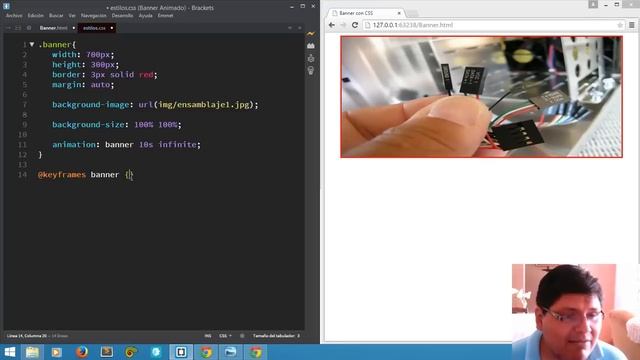The width and height of the screenshot is (640, 360).
Task: Close the Banner con CSS tab
Action: (399, 13)
